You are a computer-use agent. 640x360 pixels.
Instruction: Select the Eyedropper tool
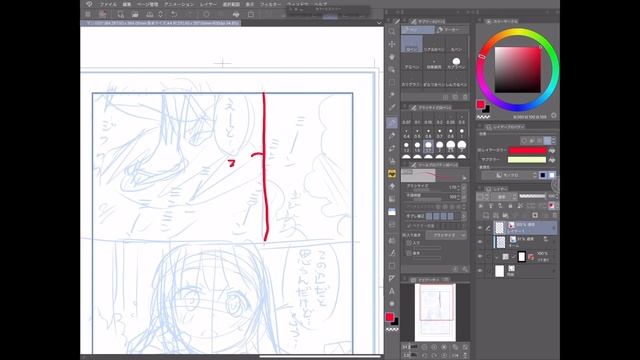(392, 107)
